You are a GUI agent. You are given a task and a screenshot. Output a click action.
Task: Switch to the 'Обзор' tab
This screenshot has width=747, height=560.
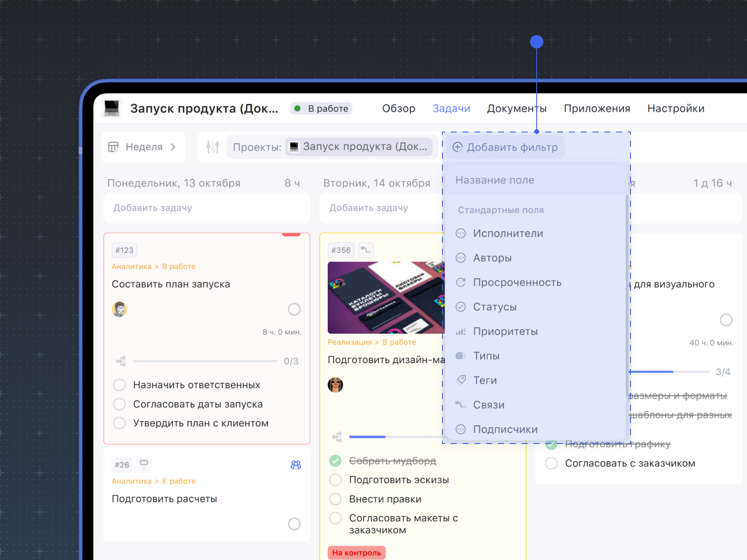398,108
